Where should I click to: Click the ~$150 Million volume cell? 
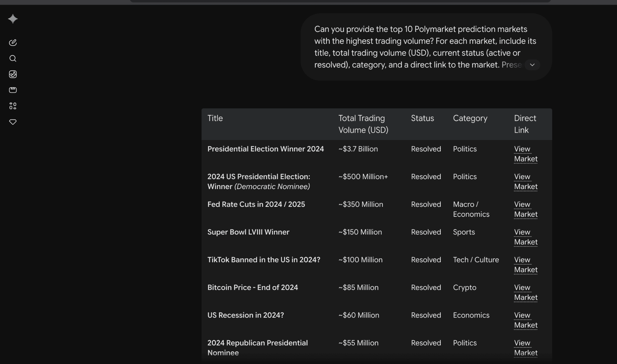point(360,232)
